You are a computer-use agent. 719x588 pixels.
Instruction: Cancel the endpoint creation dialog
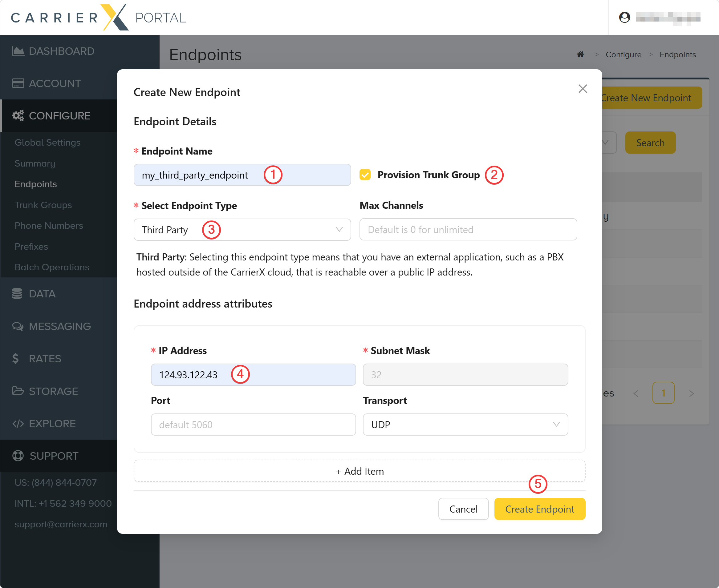coord(463,509)
